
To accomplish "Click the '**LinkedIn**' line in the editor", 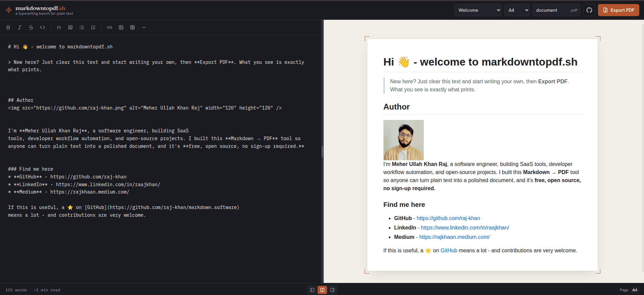I will point(84,184).
